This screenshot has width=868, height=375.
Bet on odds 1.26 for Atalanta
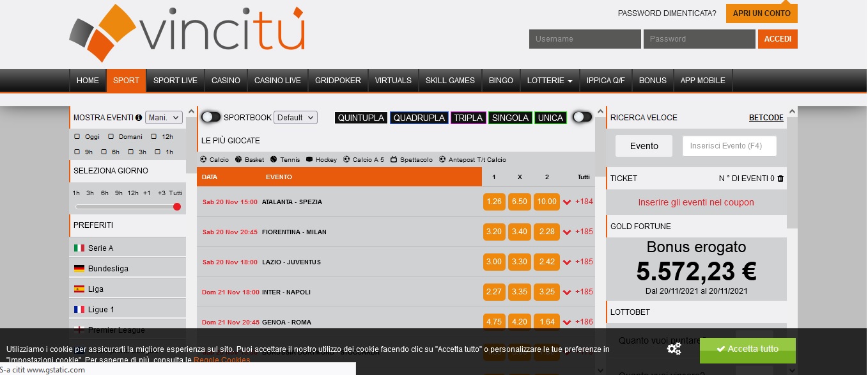[x=494, y=202]
